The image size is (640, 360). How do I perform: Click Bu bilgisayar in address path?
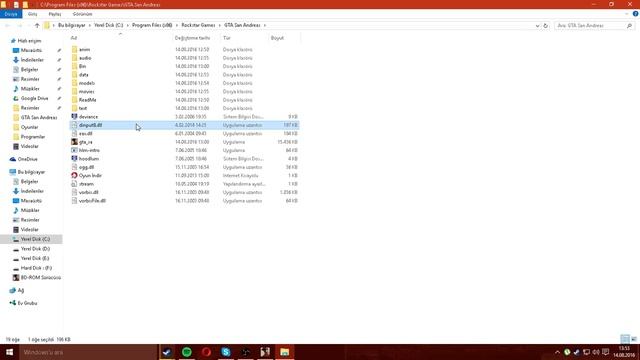71,25
